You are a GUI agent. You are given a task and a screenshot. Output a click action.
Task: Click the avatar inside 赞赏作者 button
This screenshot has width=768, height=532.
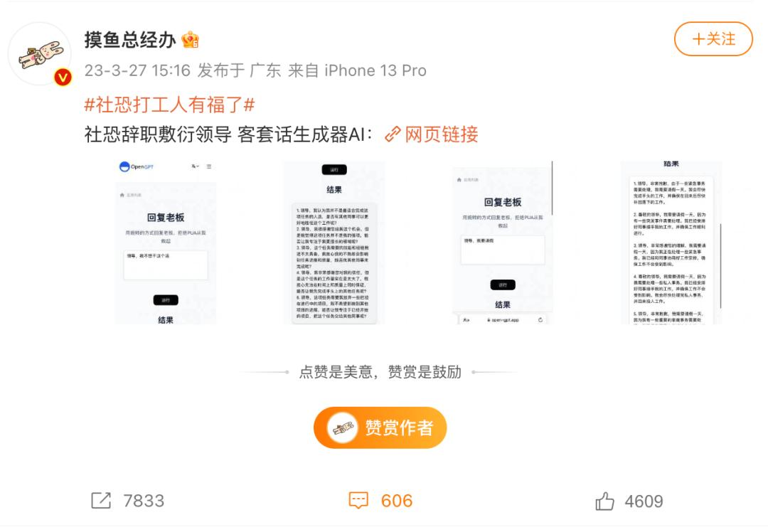(342, 428)
